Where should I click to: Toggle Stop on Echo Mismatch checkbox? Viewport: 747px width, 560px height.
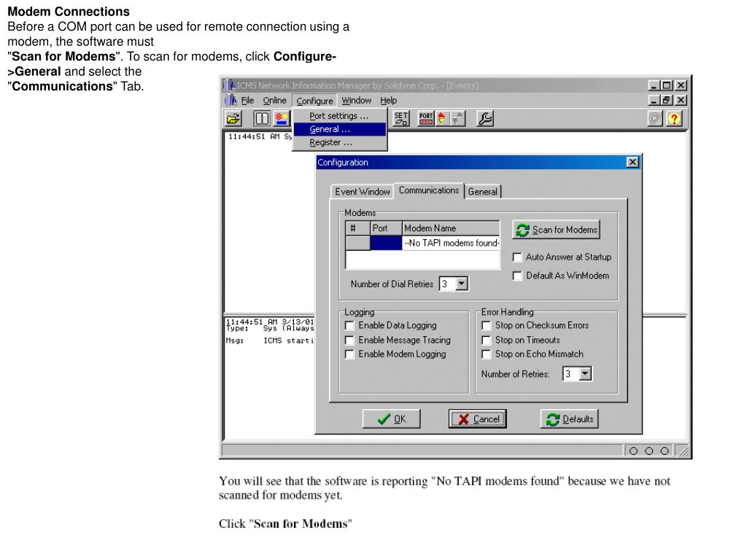[x=487, y=354]
